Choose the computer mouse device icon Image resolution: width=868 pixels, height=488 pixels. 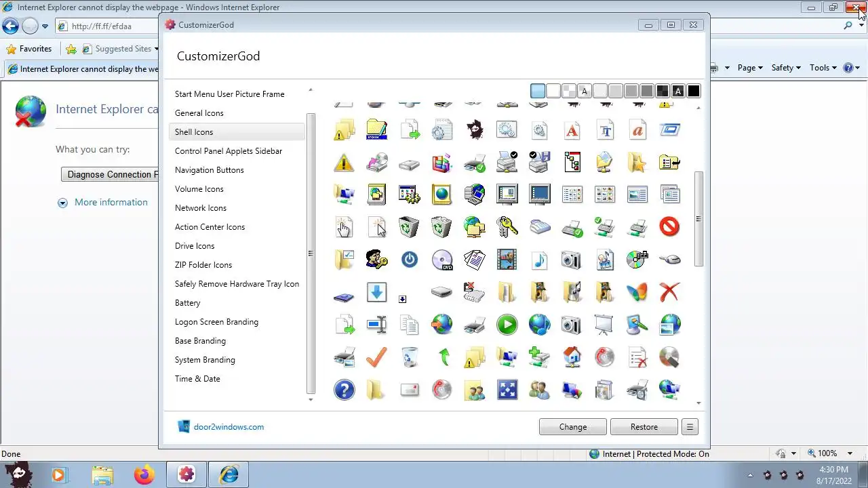click(x=669, y=260)
